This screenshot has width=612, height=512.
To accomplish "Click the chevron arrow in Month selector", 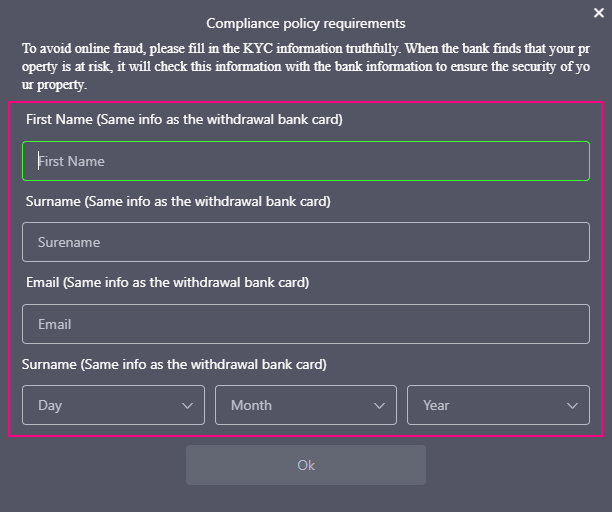I will (379, 405).
